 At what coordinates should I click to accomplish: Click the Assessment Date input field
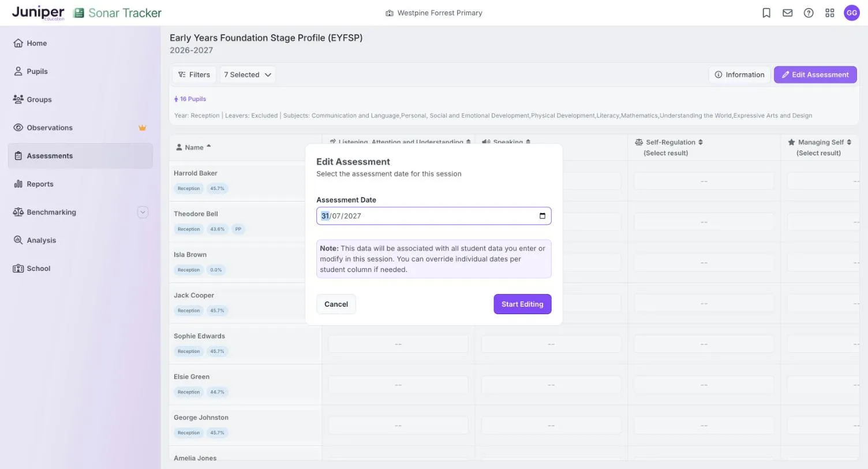coord(434,216)
